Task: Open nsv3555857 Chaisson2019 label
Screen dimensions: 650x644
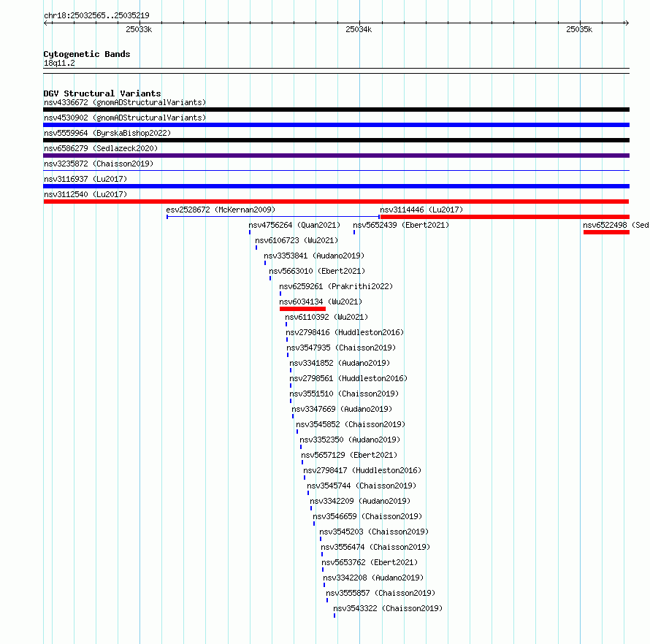Action: point(381,593)
